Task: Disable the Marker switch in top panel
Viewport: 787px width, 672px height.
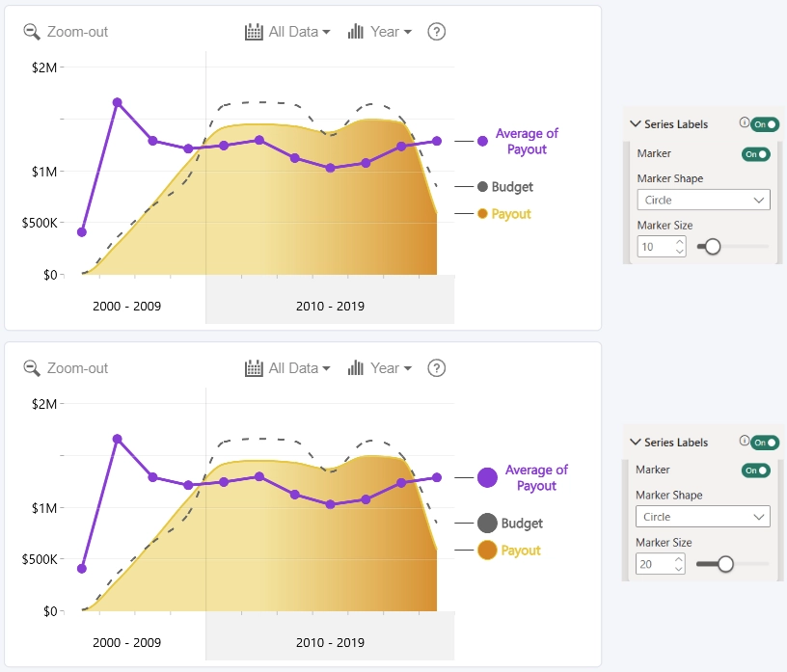Action: click(x=756, y=154)
